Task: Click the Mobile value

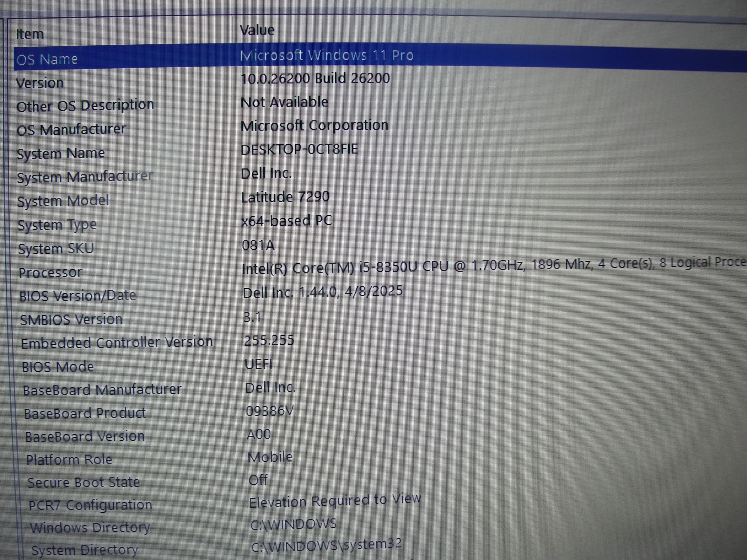Action: [270, 457]
